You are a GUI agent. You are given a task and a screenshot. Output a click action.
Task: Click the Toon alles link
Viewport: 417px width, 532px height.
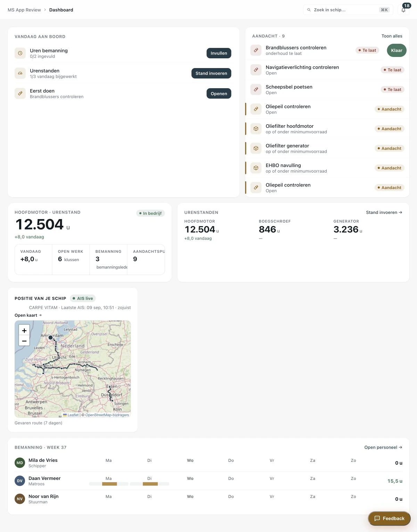392,36
